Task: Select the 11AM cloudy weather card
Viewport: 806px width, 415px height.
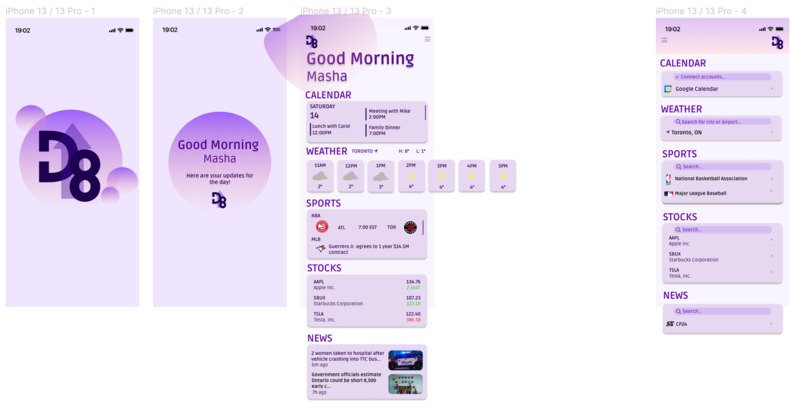Action: (x=320, y=176)
